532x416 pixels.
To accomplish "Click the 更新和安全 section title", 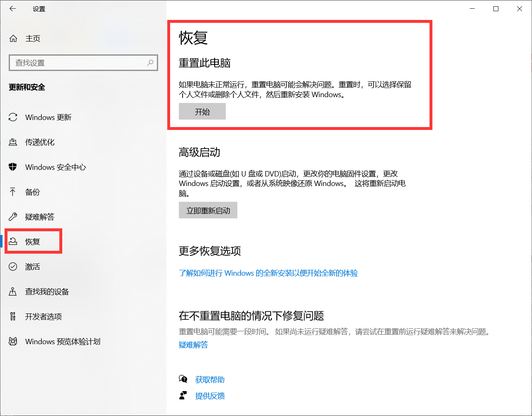I will click(x=27, y=87).
